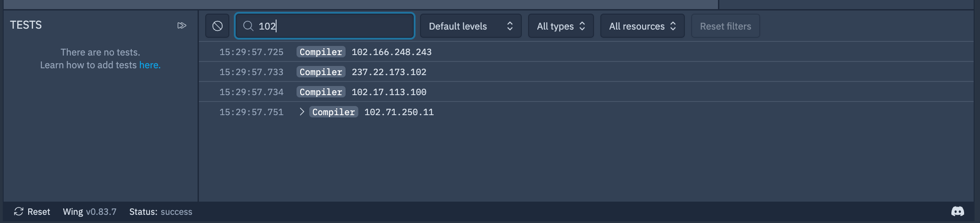Run all tests icon in Tests panel
Viewport: 980px width, 223px height.
tap(182, 25)
